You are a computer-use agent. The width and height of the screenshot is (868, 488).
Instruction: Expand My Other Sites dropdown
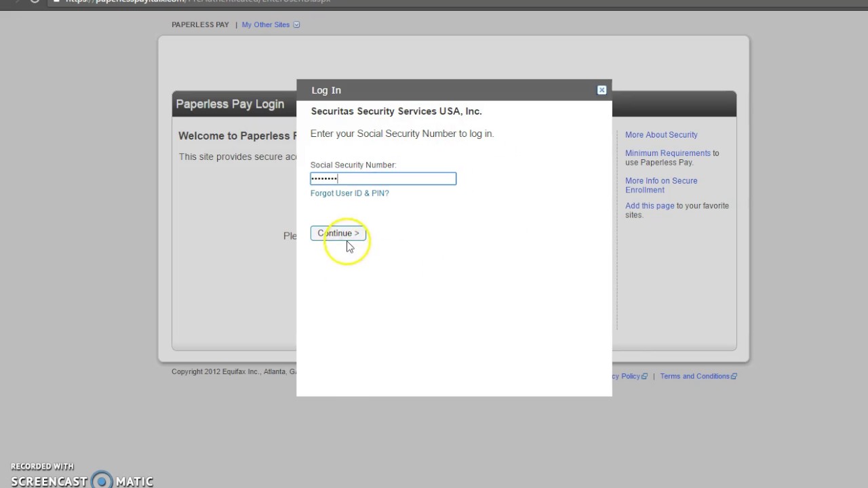271,24
